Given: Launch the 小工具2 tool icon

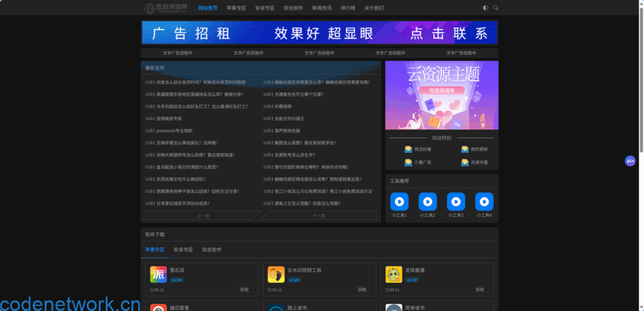Looking at the screenshot, I should 428,202.
